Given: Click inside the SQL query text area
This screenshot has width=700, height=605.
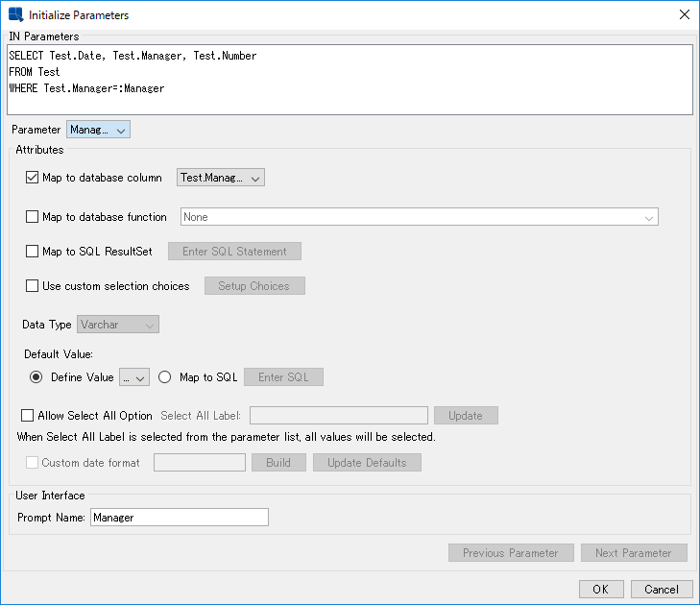Looking at the screenshot, I should pyautogui.click(x=350, y=80).
